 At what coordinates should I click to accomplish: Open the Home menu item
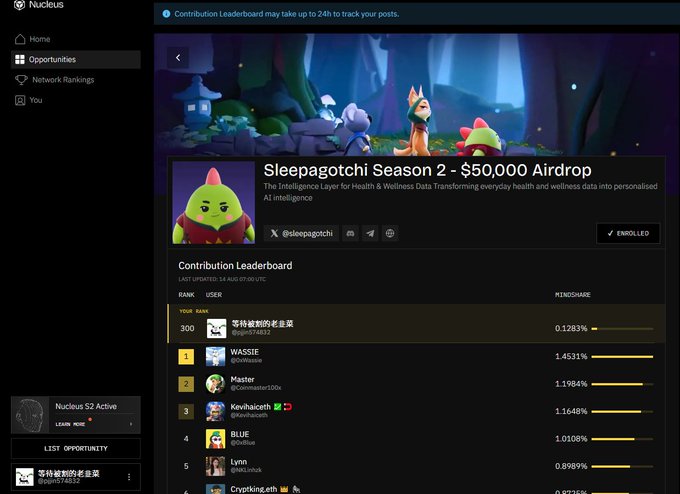[75, 39]
